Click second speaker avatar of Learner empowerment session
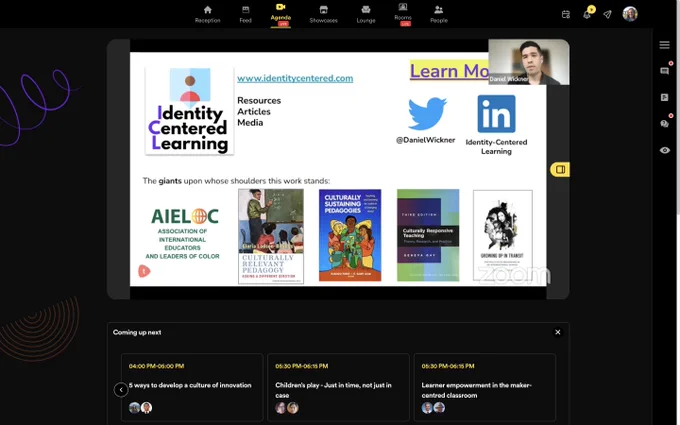The width and height of the screenshot is (680, 425). coord(439,408)
